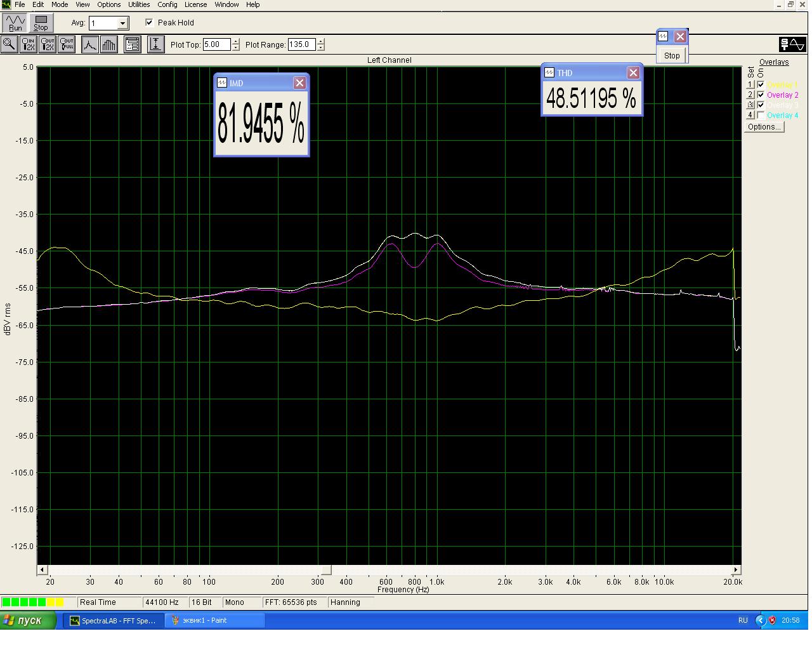Click the overlay Options... button
The width and height of the screenshot is (812, 650).
[x=764, y=127]
